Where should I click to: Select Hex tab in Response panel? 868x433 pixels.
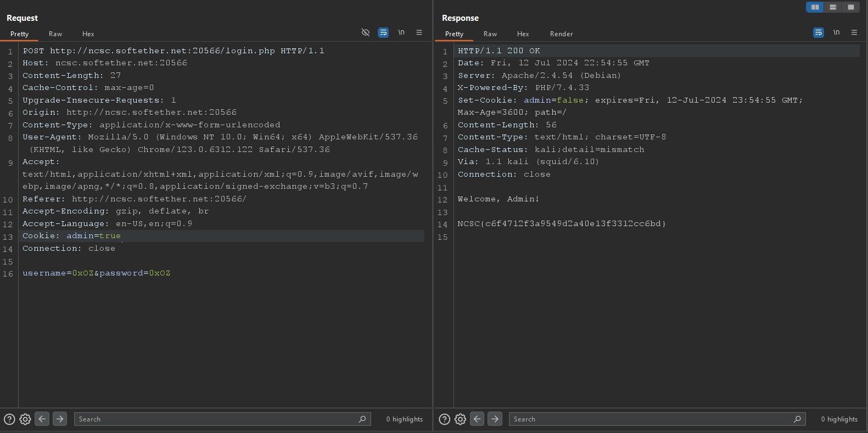tap(523, 34)
